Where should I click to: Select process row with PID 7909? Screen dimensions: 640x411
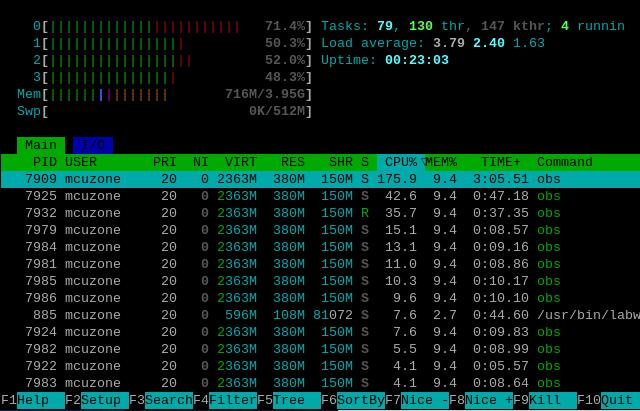[320, 179]
